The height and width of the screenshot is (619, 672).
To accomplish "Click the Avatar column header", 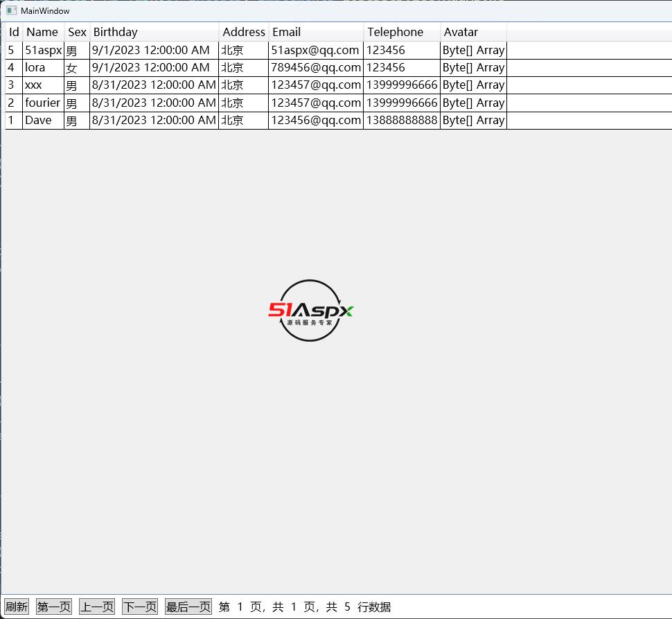I will click(x=461, y=32).
